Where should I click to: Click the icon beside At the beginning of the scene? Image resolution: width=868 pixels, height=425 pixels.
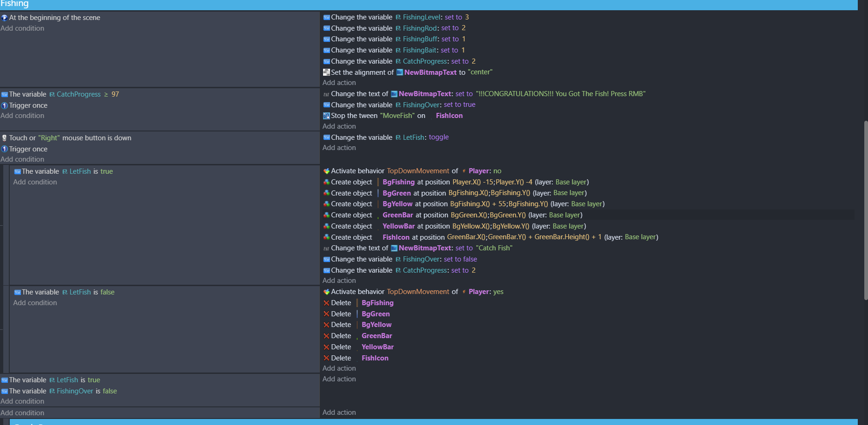pos(4,18)
